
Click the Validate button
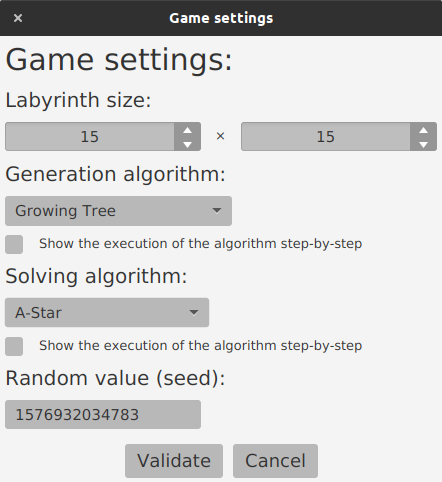coord(174,461)
